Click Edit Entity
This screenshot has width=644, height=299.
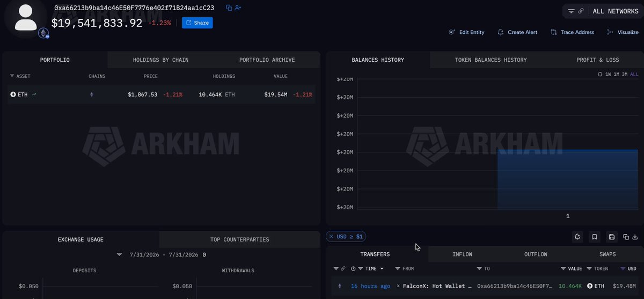pyautogui.click(x=466, y=32)
